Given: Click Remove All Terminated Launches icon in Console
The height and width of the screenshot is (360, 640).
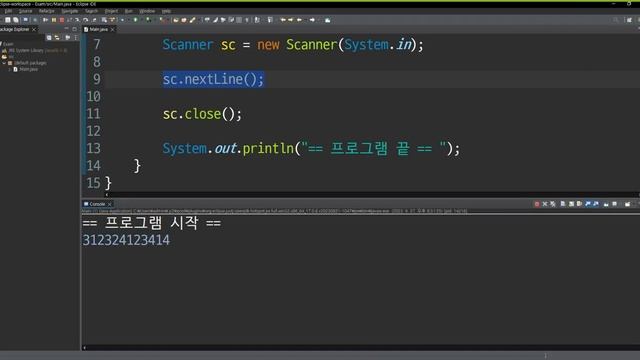Looking at the screenshot, I should tap(553, 204).
